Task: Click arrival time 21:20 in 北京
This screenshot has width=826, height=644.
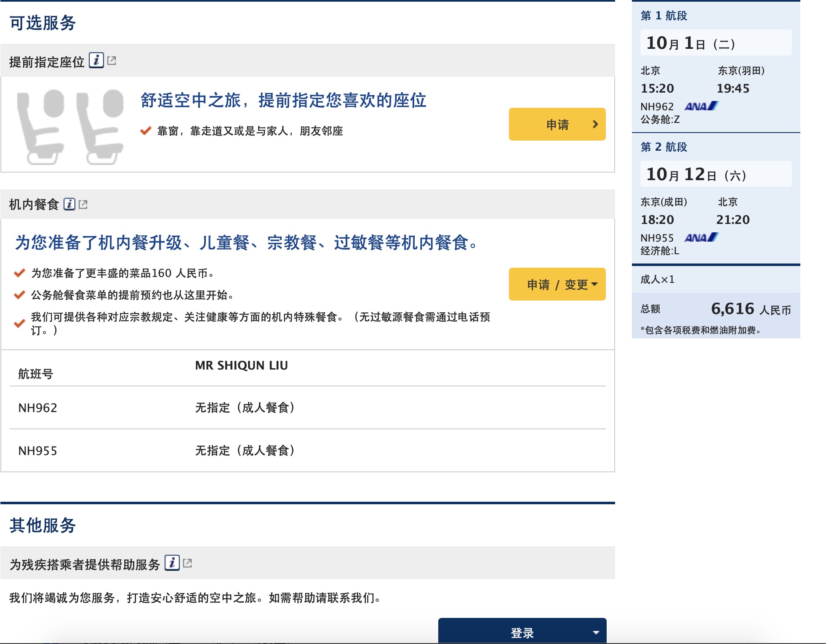Action: [x=733, y=220]
